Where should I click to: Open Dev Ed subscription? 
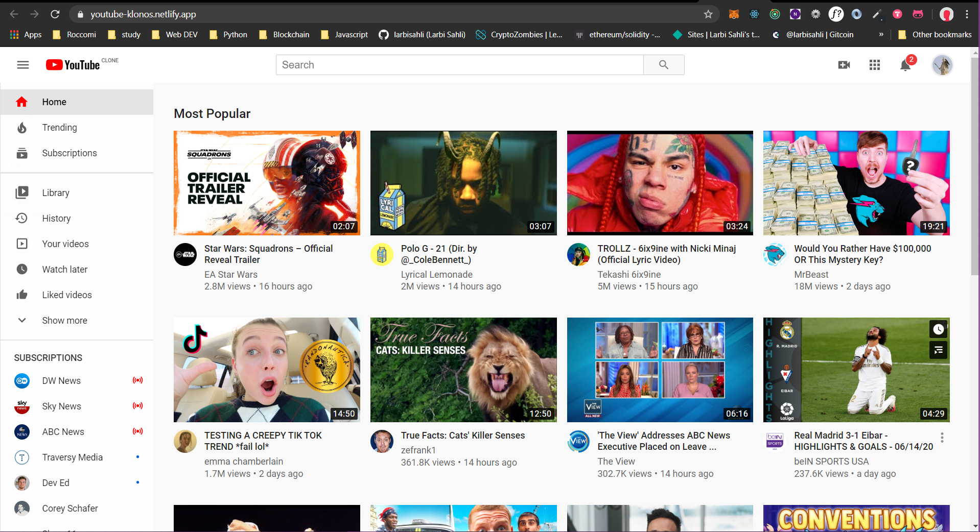[77, 483]
